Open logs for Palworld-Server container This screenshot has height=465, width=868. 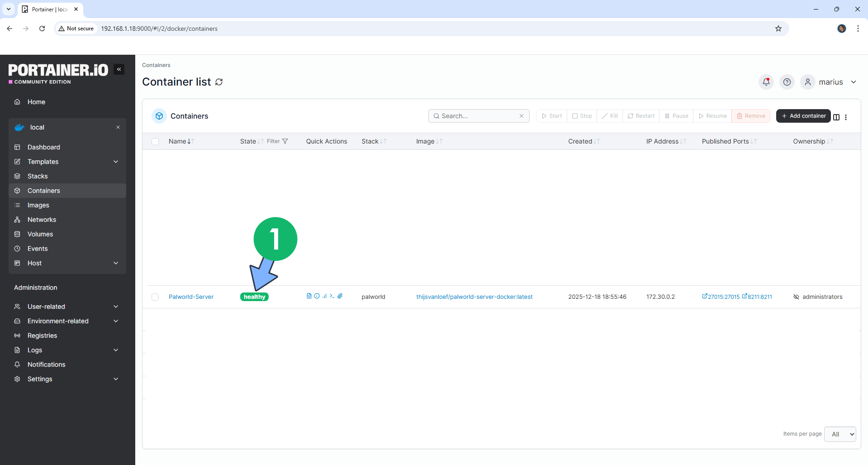(x=309, y=296)
